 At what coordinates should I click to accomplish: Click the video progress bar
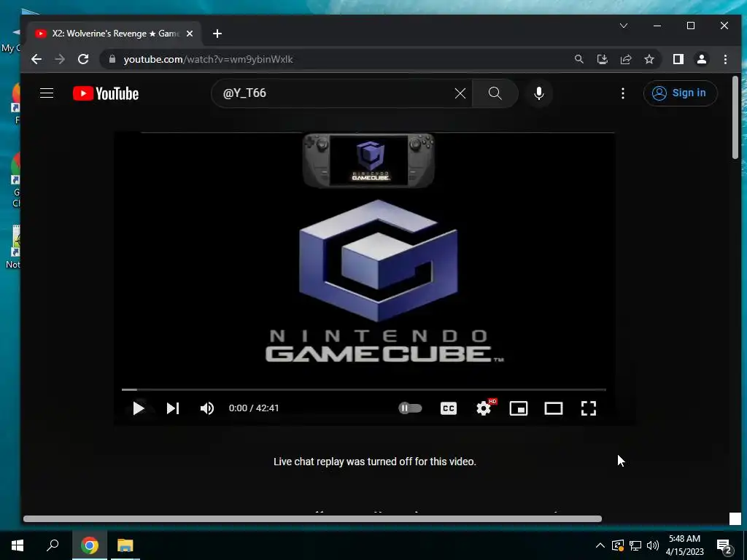coord(363,389)
